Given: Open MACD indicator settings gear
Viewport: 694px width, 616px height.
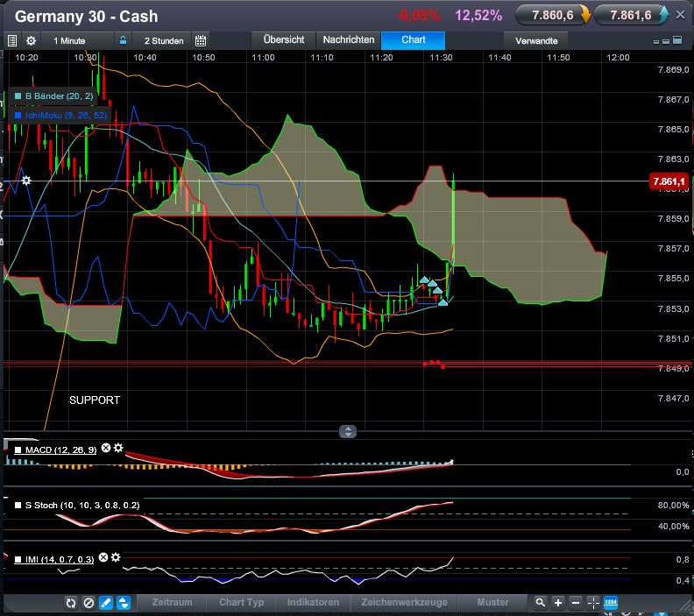Looking at the screenshot, I should pos(118,449).
